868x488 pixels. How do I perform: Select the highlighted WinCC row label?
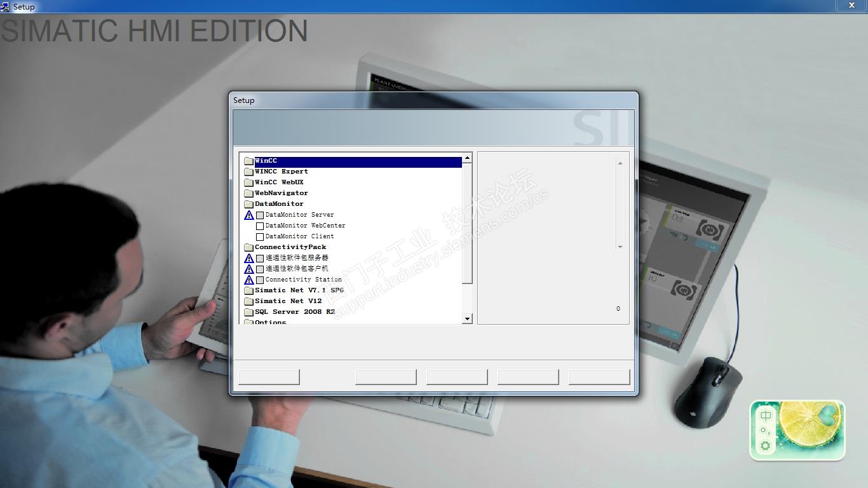pyautogui.click(x=266, y=161)
